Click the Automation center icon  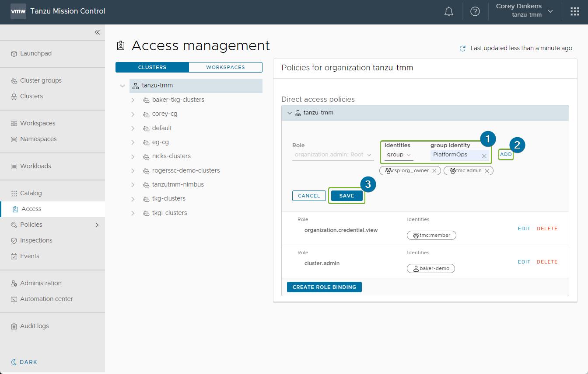coord(14,299)
